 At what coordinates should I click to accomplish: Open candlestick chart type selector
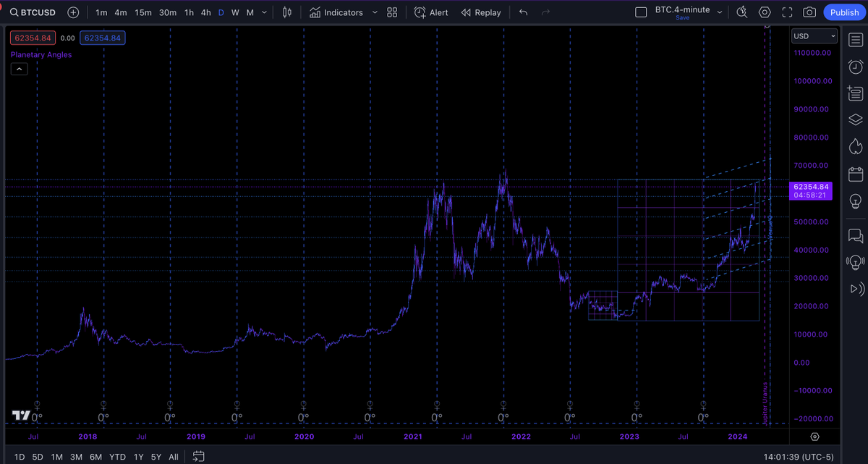click(287, 12)
